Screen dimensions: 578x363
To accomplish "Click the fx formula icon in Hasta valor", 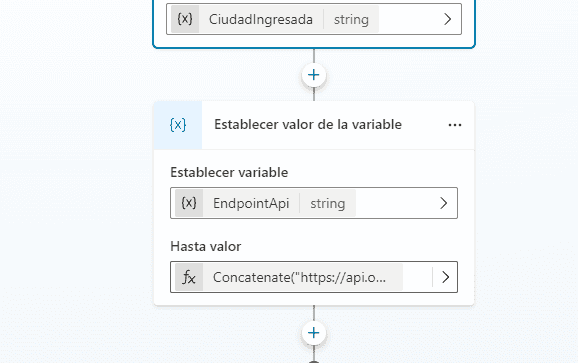I will point(189,277).
